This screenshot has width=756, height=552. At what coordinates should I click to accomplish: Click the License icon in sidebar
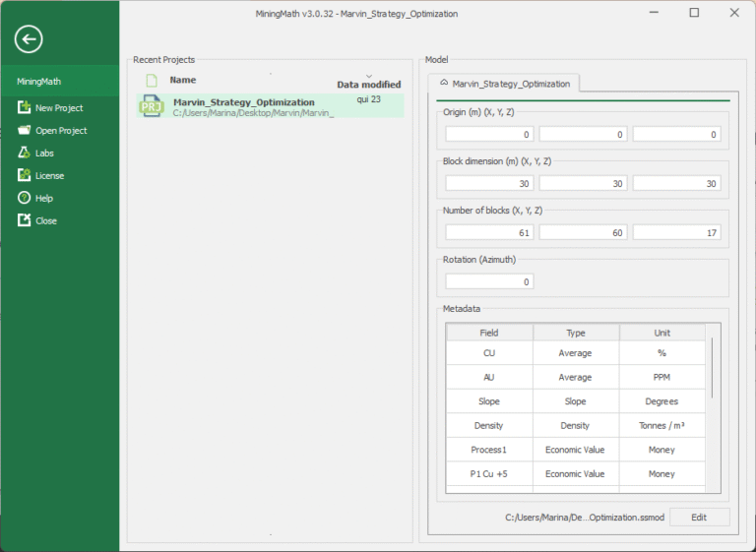pyautogui.click(x=24, y=175)
